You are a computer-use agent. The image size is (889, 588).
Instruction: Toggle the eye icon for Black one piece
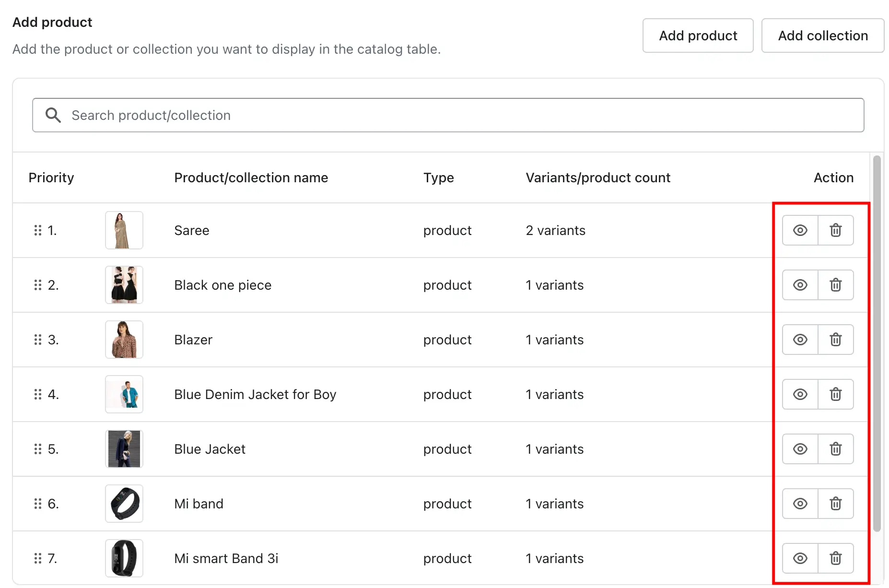tap(800, 285)
